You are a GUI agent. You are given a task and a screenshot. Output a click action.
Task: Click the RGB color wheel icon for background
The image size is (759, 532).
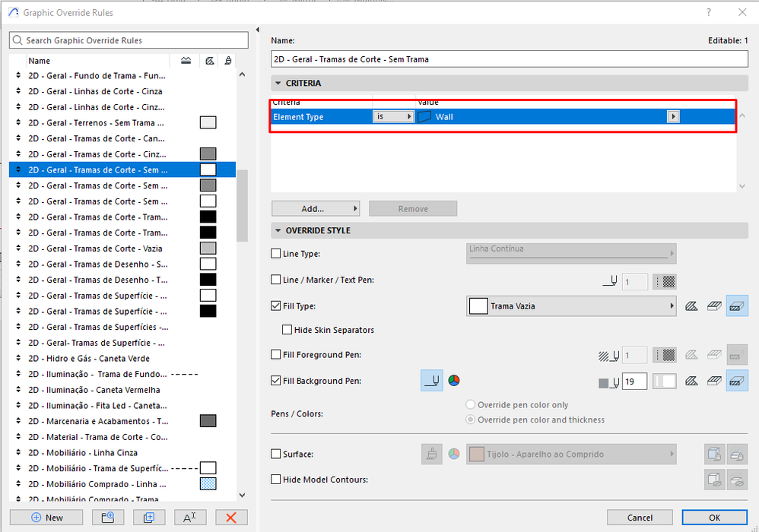point(453,381)
